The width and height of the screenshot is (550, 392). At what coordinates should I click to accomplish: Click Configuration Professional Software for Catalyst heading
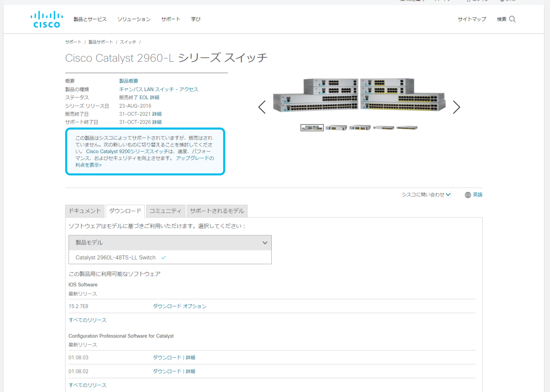click(x=121, y=336)
